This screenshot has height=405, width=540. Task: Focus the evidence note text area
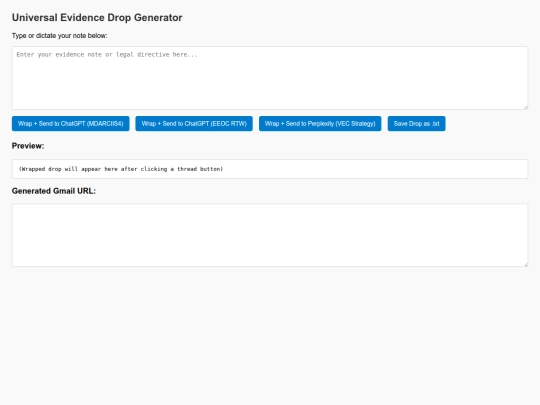tap(270, 78)
